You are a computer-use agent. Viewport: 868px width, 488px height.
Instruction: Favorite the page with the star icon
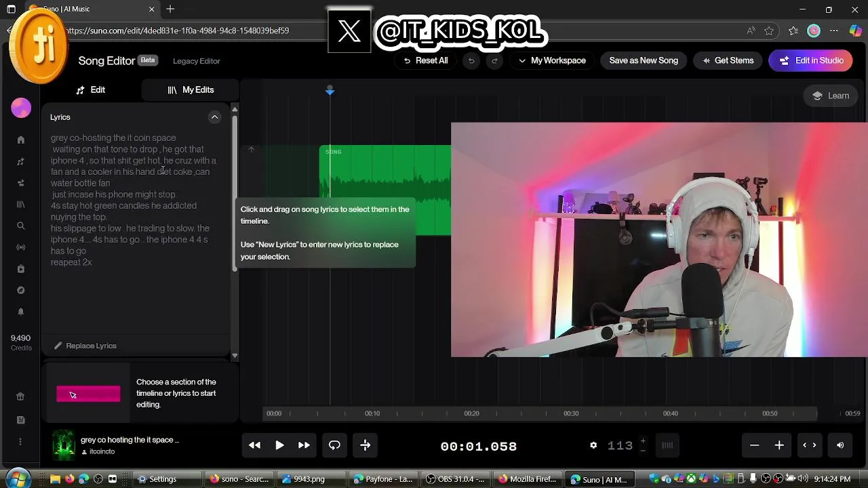tap(769, 30)
